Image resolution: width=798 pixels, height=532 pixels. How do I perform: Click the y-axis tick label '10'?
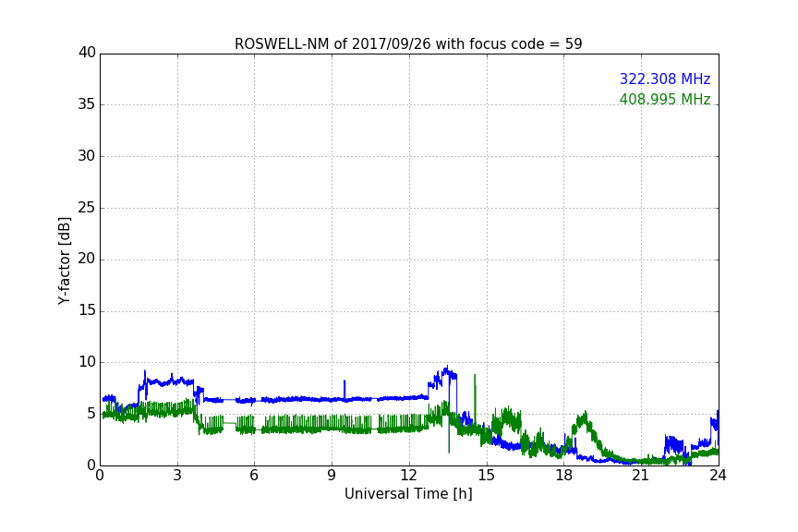tap(87, 362)
